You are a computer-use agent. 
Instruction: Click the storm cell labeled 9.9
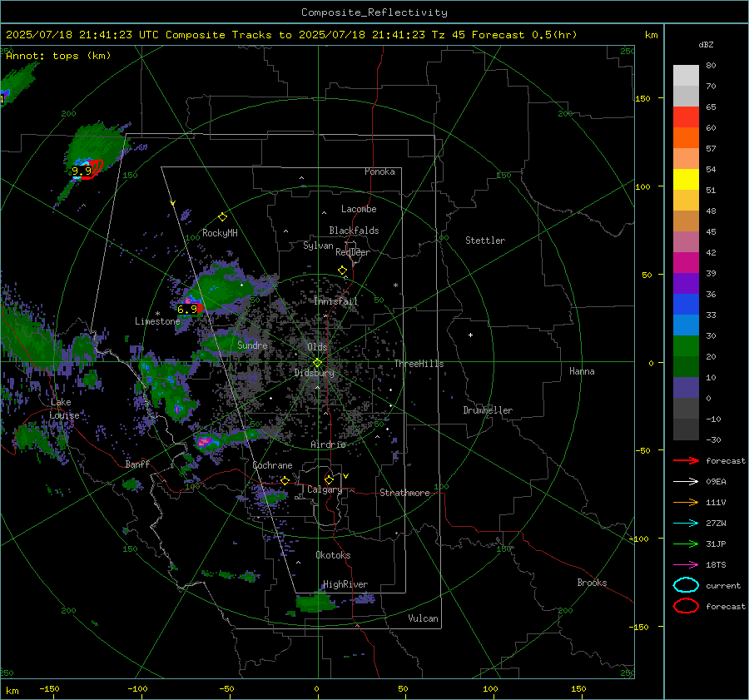click(82, 171)
